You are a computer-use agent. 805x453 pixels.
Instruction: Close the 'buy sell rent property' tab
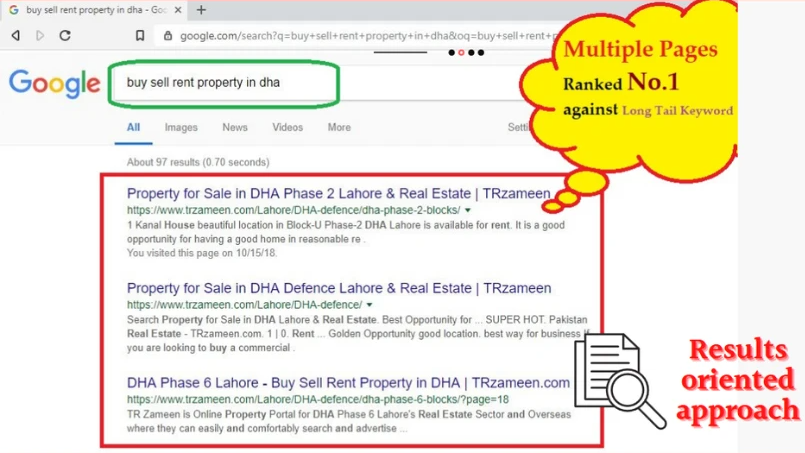point(178,10)
